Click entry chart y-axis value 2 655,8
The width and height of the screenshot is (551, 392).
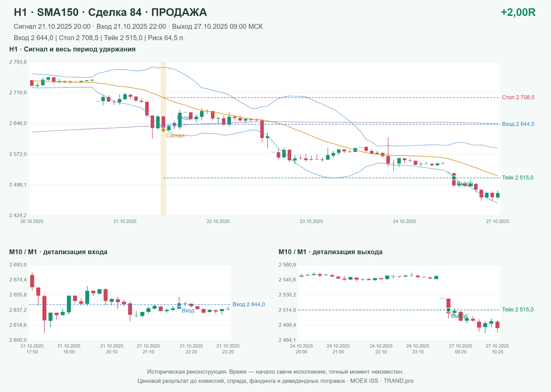coord(18,295)
